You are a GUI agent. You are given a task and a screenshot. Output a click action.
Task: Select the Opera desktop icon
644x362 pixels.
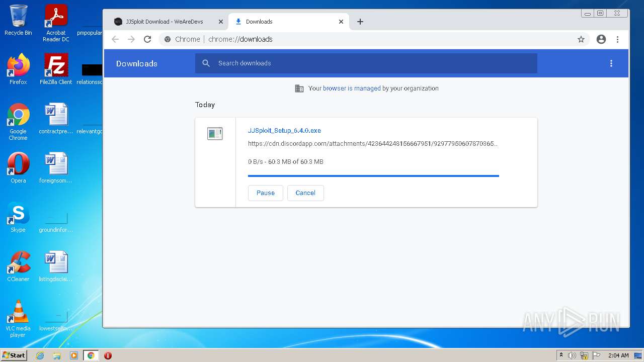(x=18, y=167)
